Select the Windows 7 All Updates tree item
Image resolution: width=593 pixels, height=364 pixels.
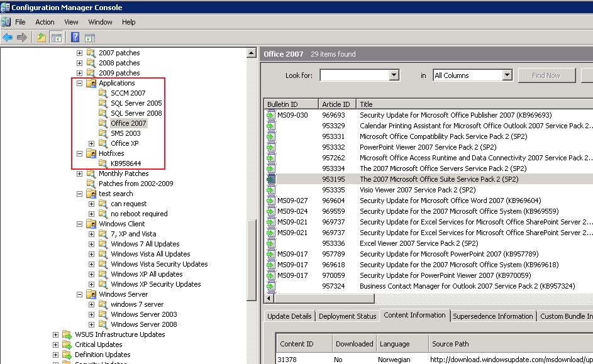click(145, 244)
